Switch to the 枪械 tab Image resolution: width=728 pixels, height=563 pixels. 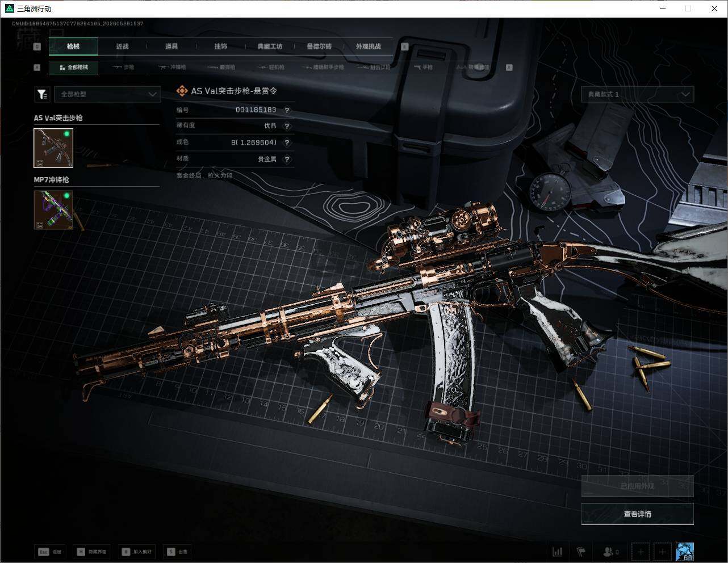point(73,47)
